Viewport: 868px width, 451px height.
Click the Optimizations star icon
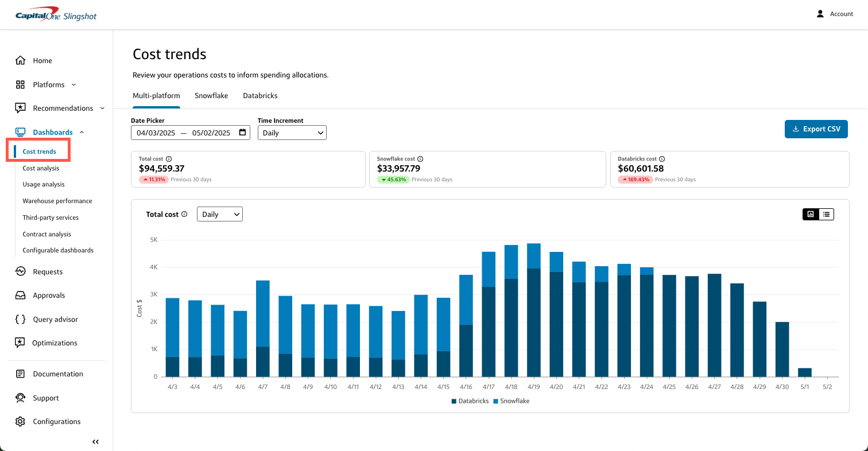21,343
